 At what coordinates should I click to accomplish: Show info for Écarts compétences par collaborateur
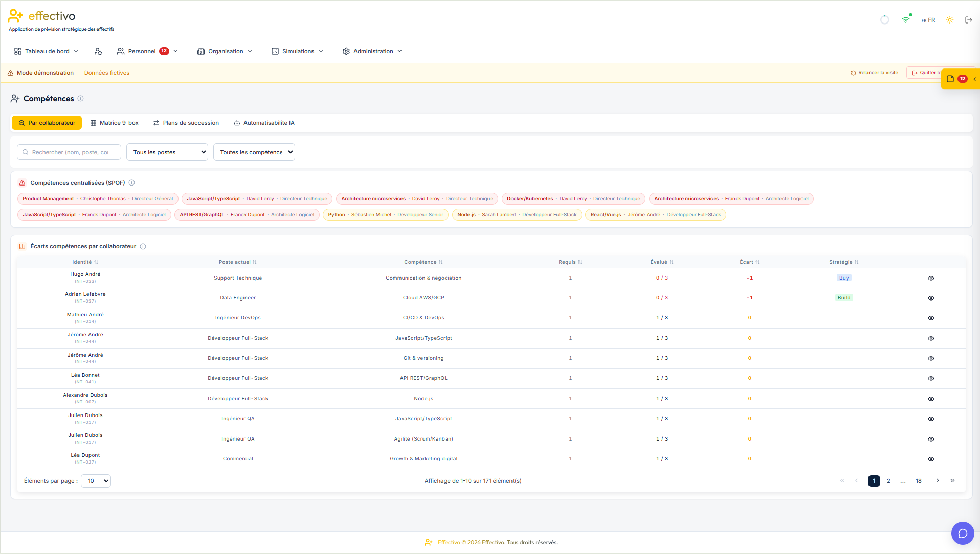[x=143, y=246]
